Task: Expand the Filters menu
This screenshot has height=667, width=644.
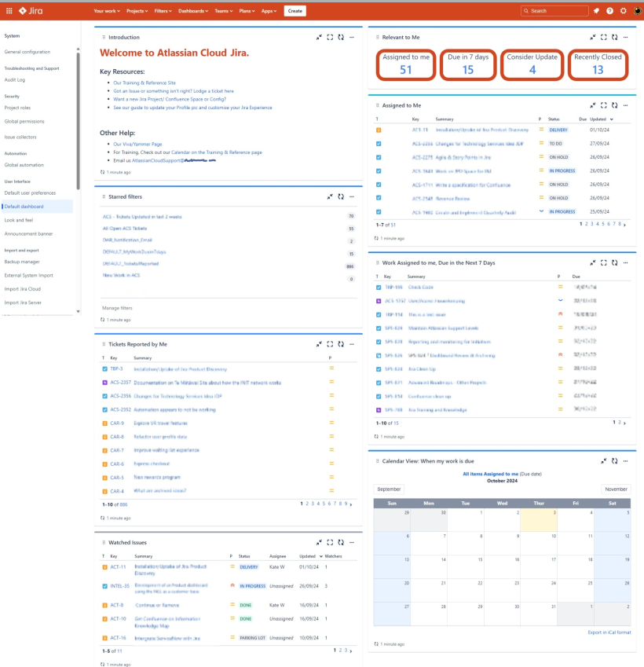Action: click(x=163, y=11)
